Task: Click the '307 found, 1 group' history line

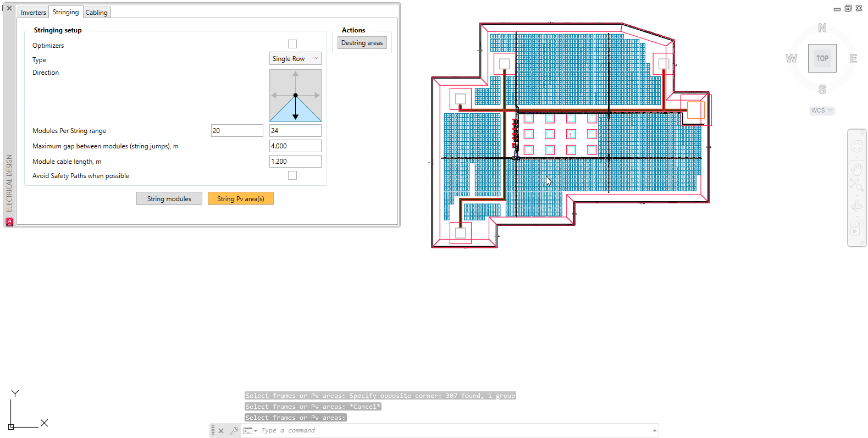Action: [x=380, y=396]
